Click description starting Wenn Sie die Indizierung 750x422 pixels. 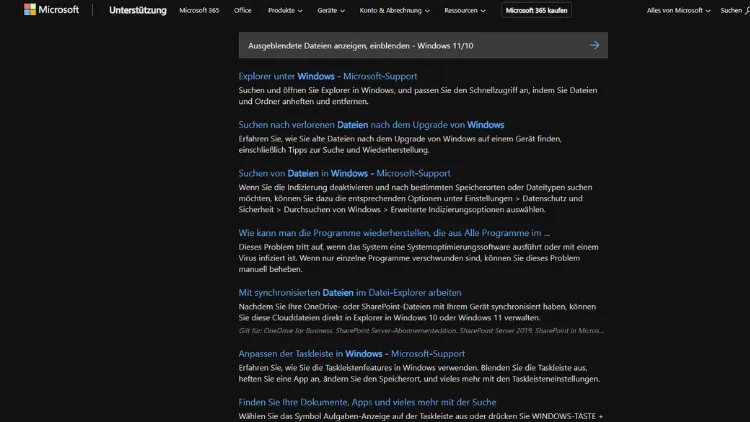415,198
